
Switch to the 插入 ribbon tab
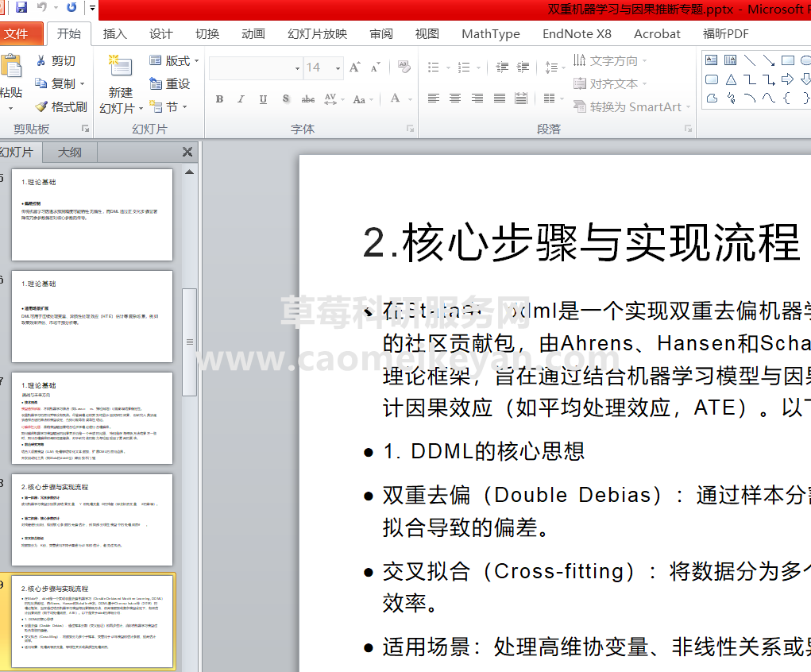(115, 34)
